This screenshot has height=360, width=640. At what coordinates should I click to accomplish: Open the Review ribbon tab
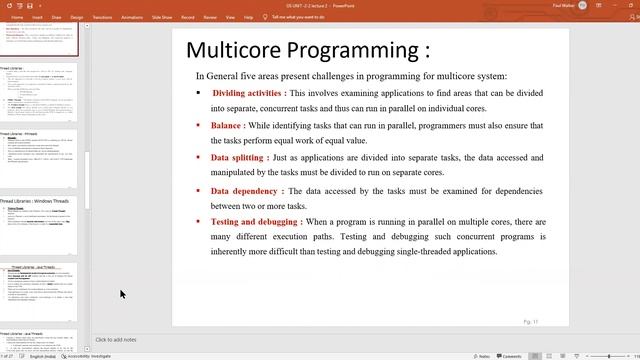[x=210, y=18]
